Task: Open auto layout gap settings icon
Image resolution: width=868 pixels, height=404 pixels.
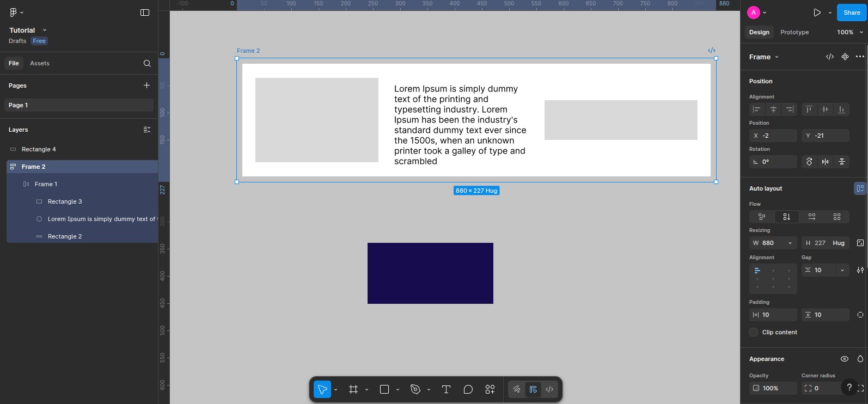Action: (860, 270)
